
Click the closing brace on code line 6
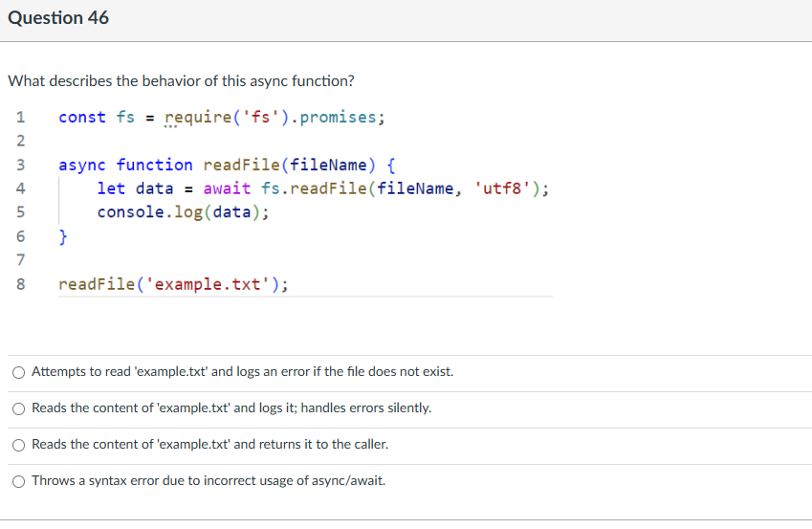click(63, 237)
